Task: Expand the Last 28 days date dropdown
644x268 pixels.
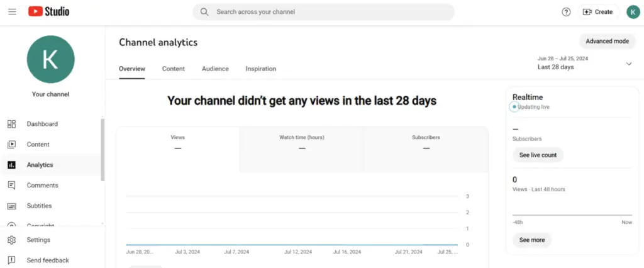Action: coord(629,64)
